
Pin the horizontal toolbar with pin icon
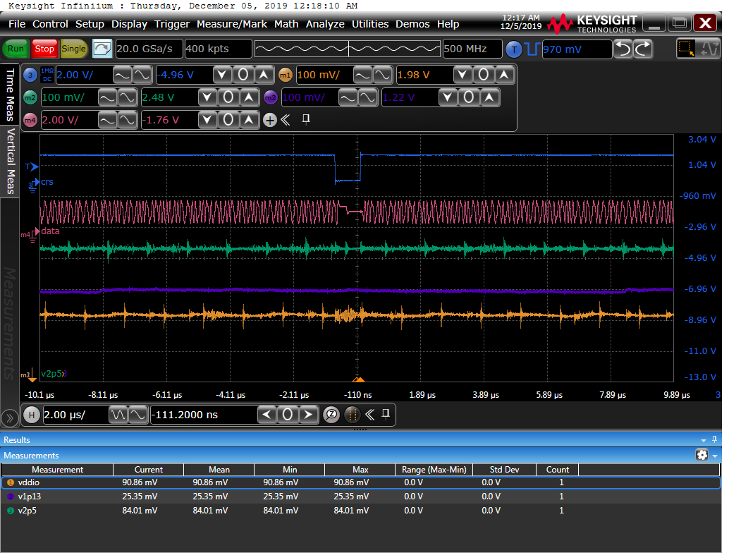pyautogui.click(x=386, y=414)
